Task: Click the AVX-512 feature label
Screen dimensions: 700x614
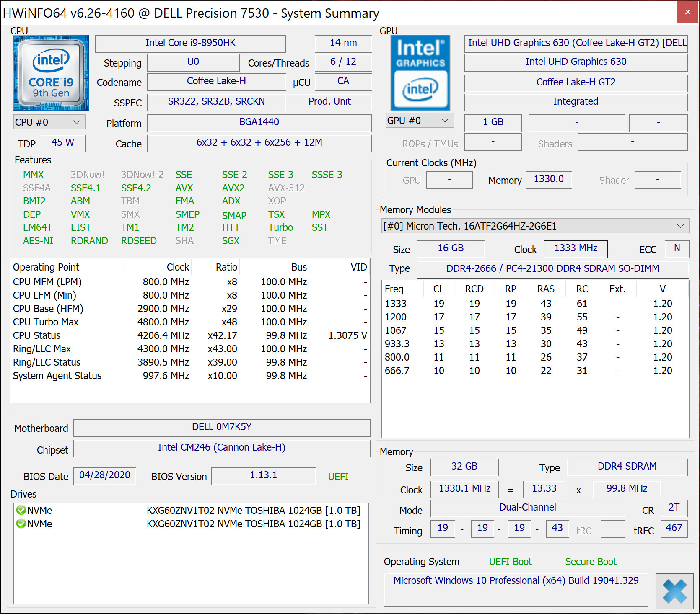Action: (x=286, y=188)
